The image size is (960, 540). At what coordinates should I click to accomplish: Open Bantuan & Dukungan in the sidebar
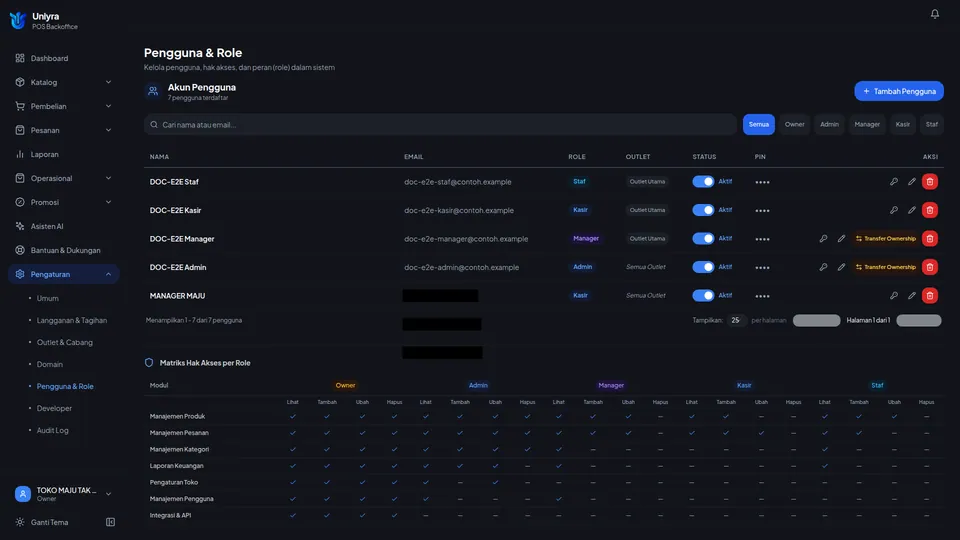pyautogui.click(x=64, y=250)
